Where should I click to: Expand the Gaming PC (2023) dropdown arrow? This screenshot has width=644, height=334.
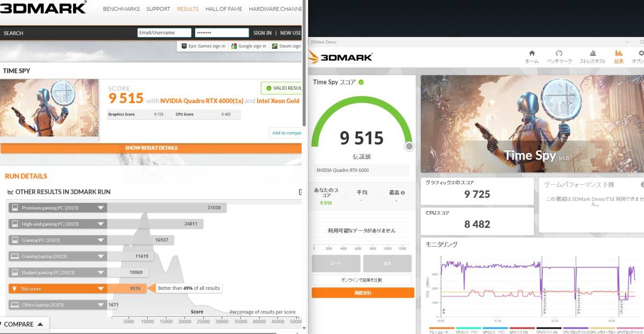(x=100, y=240)
